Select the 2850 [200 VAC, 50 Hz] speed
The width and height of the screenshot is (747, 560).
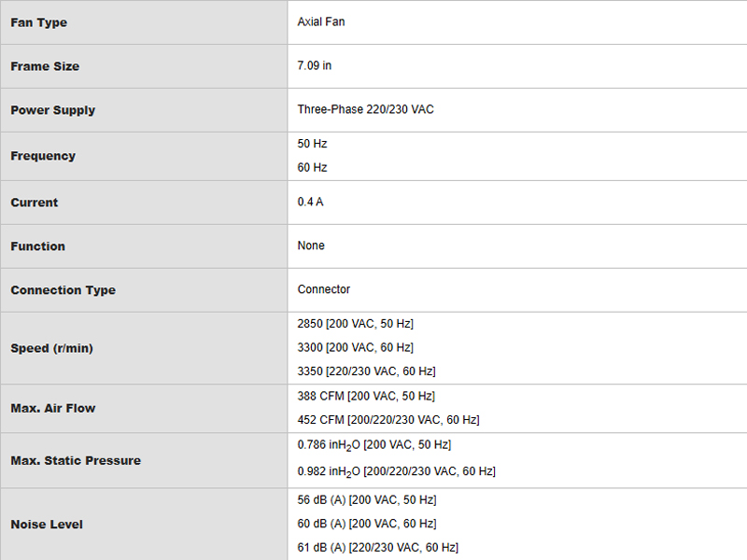coord(356,324)
